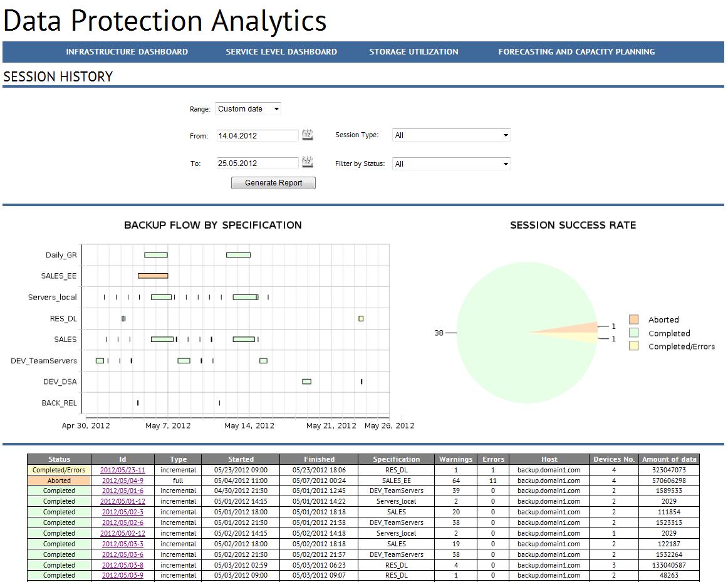Viewport: 728px width, 582px height.
Task: Expand the Filter by Status dropdown
Action: (450, 164)
